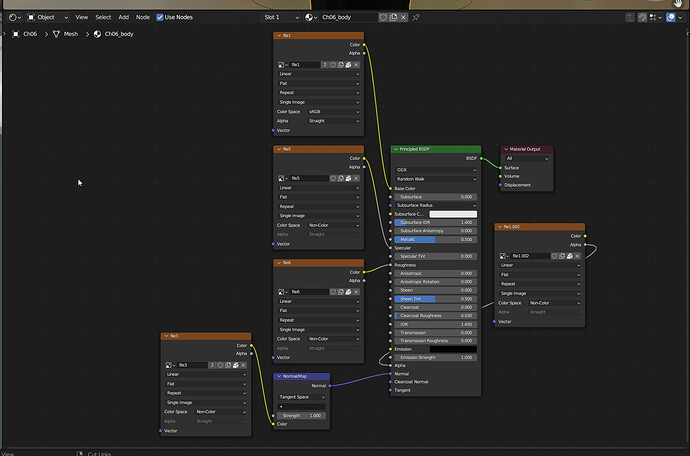Browse images in the file6 node
Image resolution: width=690 pixels, height=456 pixels.
[283, 292]
